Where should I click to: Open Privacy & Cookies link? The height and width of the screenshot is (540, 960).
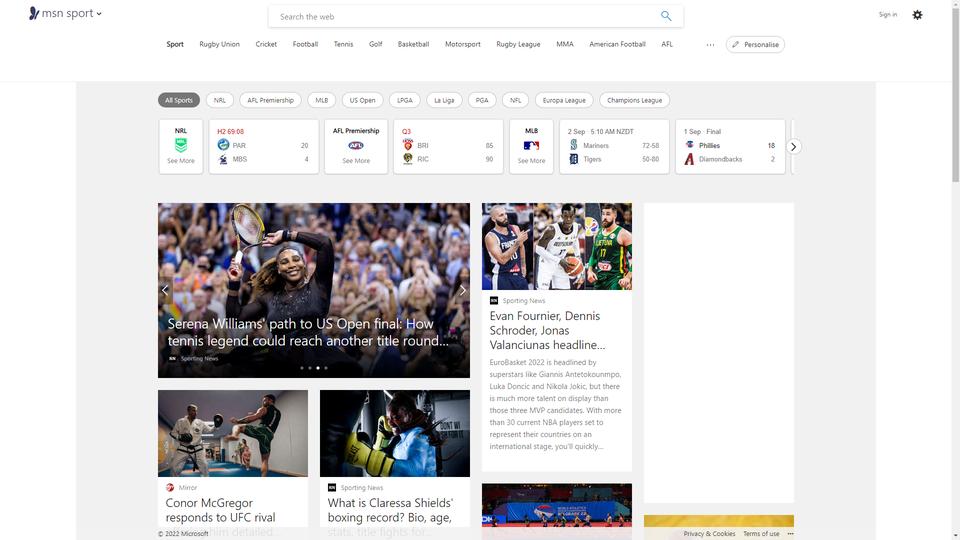[x=710, y=534]
